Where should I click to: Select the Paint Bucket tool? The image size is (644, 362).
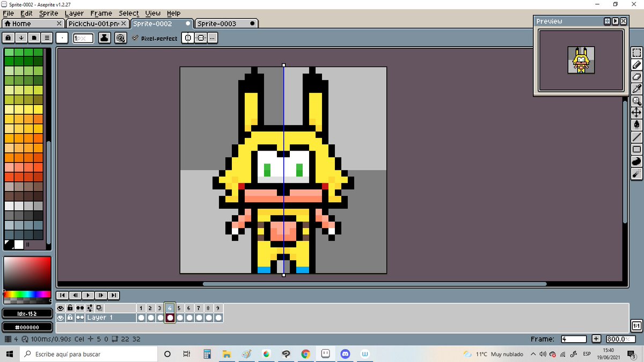coord(636,124)
